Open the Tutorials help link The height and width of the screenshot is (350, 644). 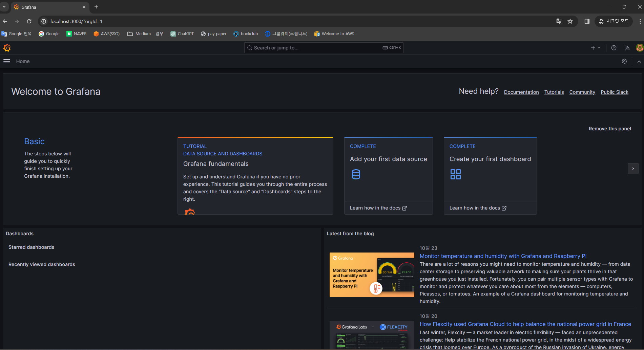pos(554,92)
